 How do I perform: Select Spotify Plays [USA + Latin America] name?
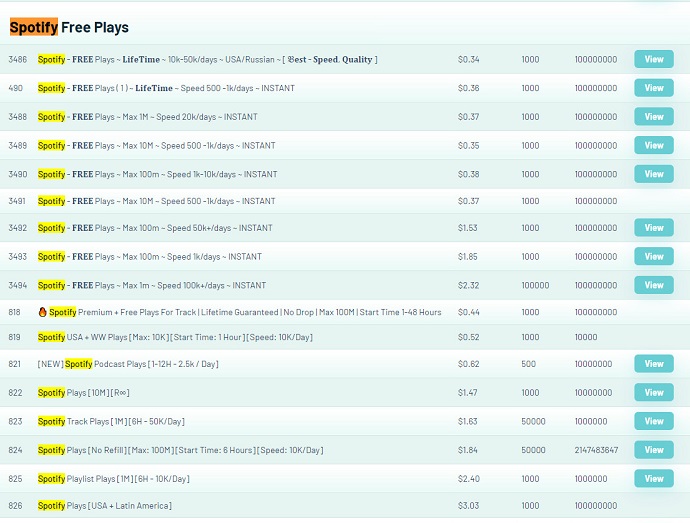coord(105,506)
